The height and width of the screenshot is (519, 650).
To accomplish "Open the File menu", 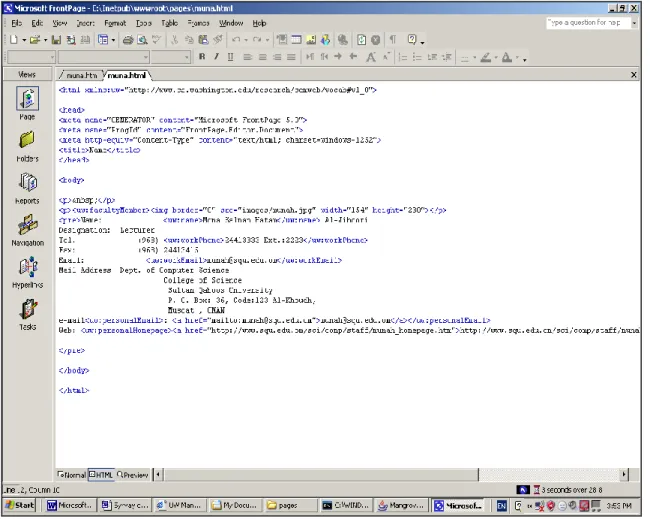I will pyautogui.click(x=17, y=23).
